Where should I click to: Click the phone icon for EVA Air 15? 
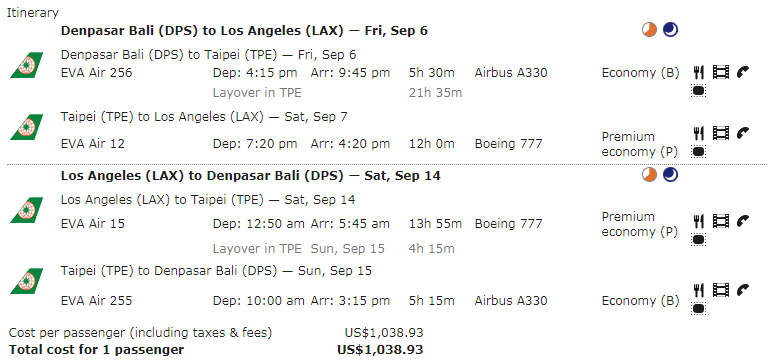point(743,222)
